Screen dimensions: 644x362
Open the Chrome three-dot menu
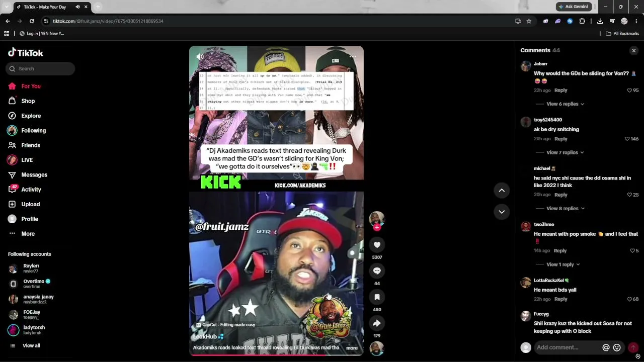636,21
